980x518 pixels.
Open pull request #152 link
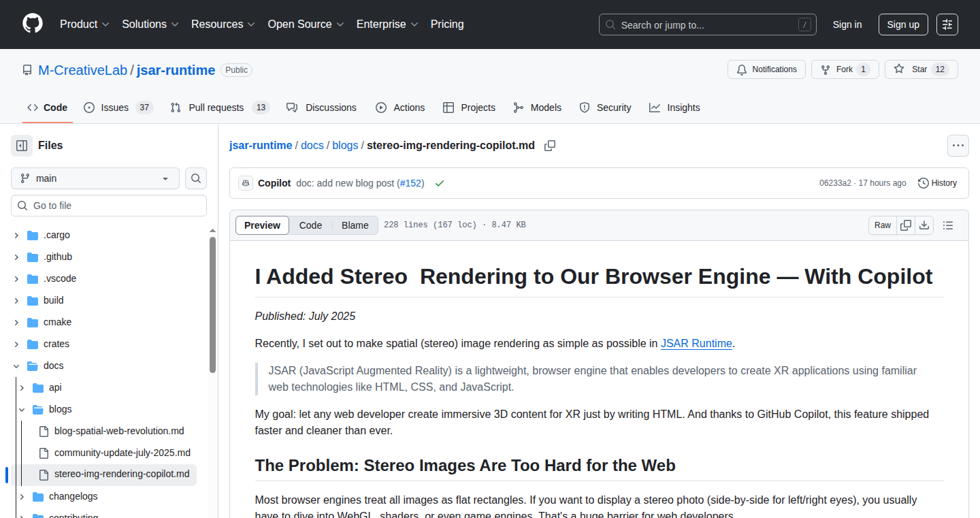pyautogui.click(x=410, y=183)
